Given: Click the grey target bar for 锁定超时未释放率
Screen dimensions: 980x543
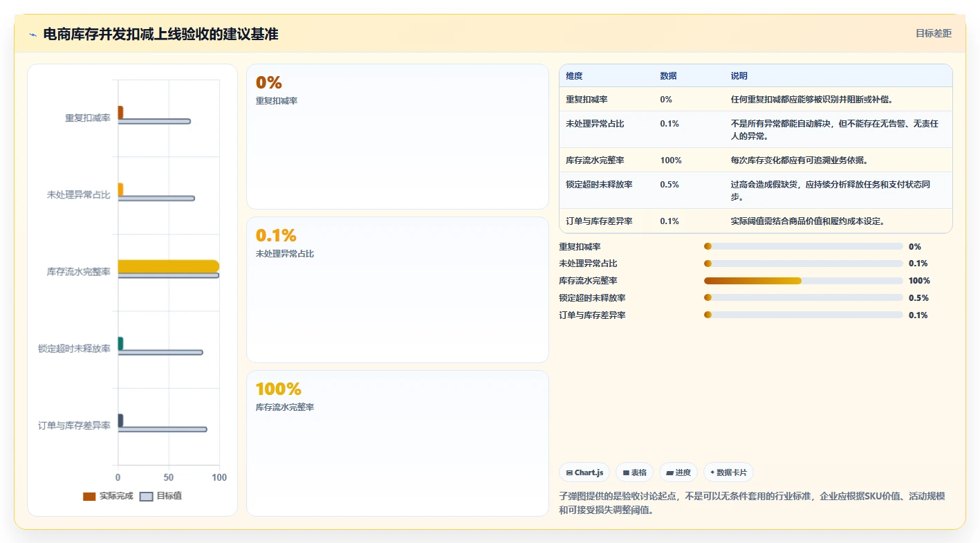Looking at the screenshot, I should pos(160,353).
